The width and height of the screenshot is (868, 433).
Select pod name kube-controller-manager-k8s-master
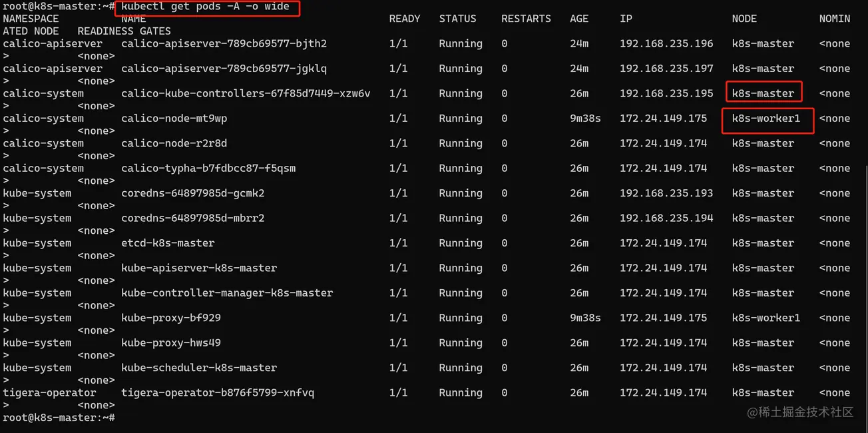click(227, 293)
